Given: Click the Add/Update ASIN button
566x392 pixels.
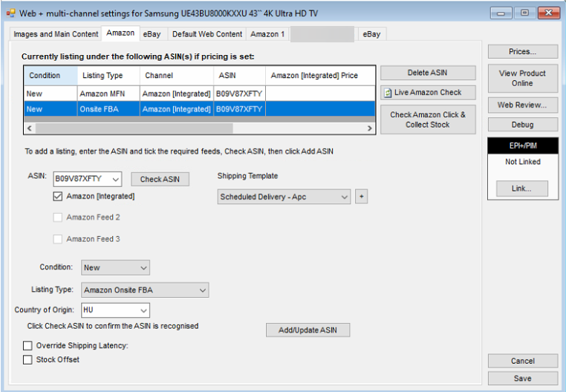Looking at the screenshot, I should tap(308, 330).
